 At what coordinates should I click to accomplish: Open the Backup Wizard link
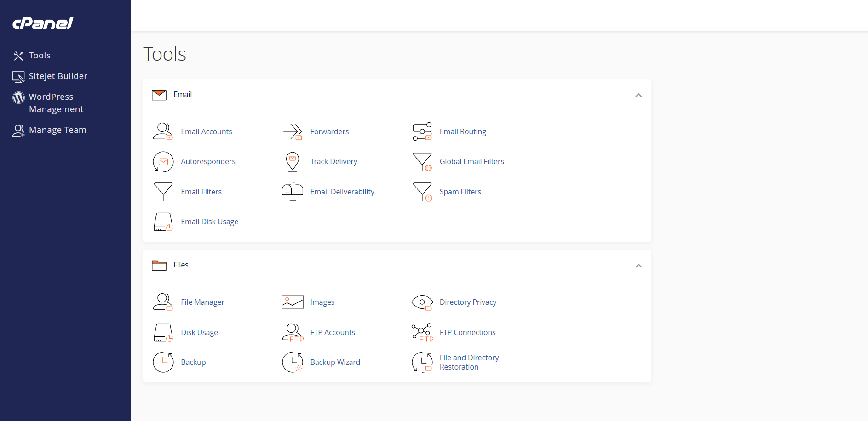pos(335,362)
